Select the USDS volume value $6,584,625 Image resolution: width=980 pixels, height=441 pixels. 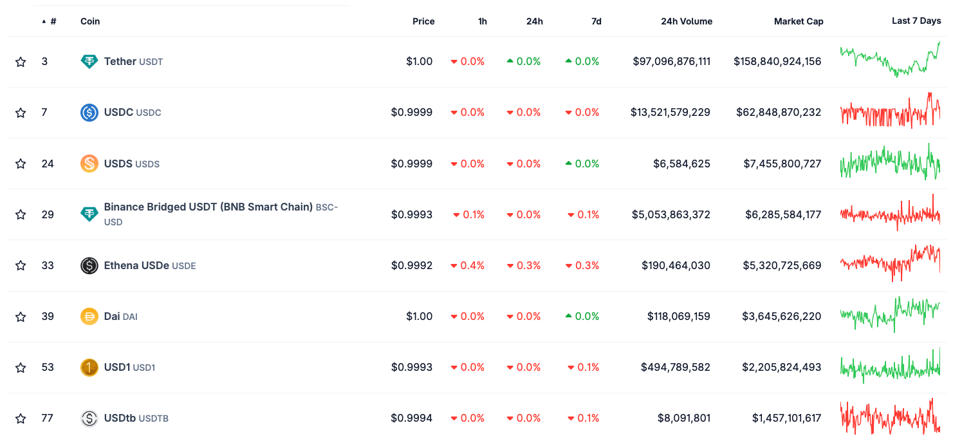[682, 164]
